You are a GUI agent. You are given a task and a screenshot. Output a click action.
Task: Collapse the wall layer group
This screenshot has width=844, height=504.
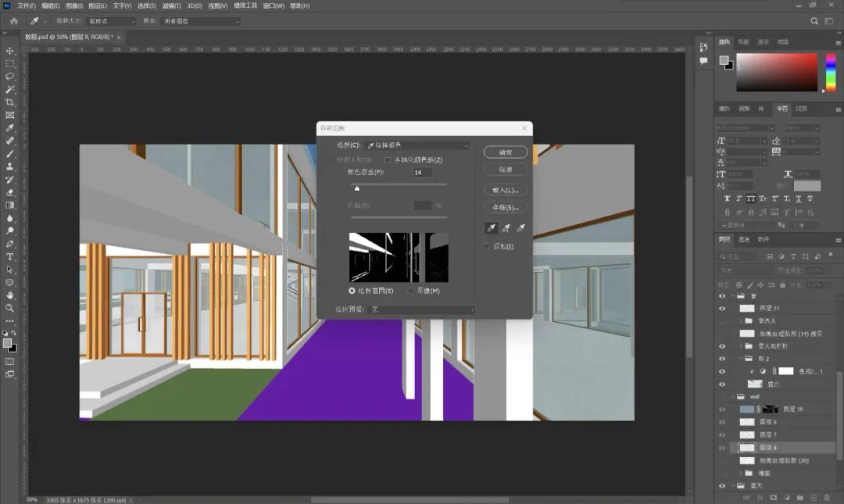[x=733, y=397]
